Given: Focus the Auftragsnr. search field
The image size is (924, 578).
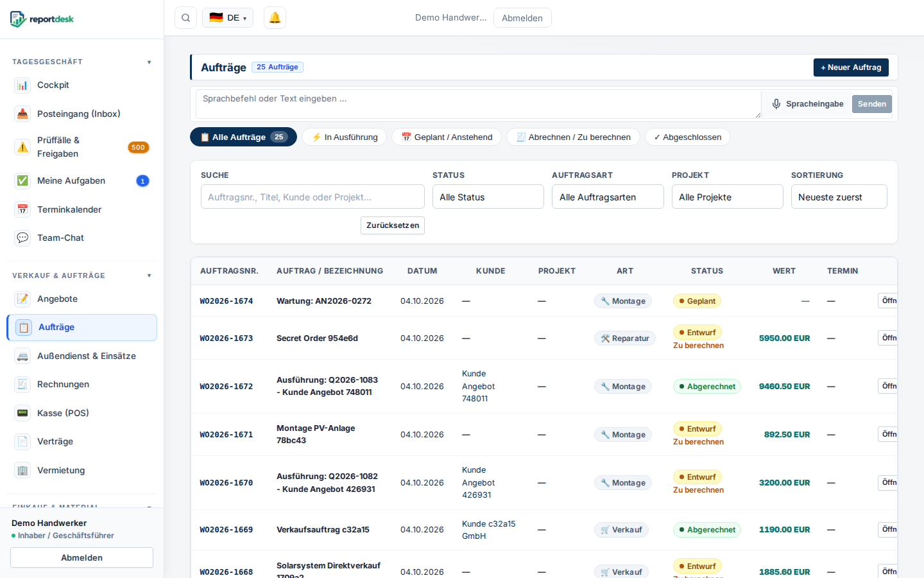Looking at the screenshot, I should point(312,197).
